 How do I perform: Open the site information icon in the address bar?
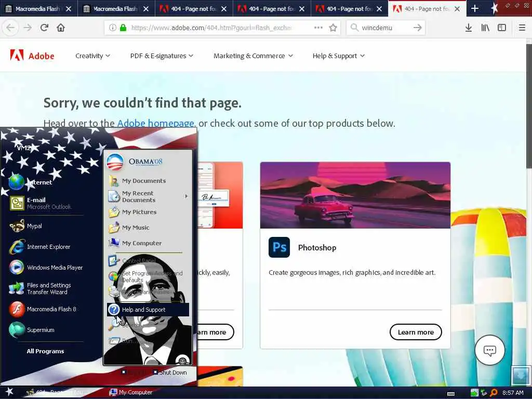click(x=113, y=28)
